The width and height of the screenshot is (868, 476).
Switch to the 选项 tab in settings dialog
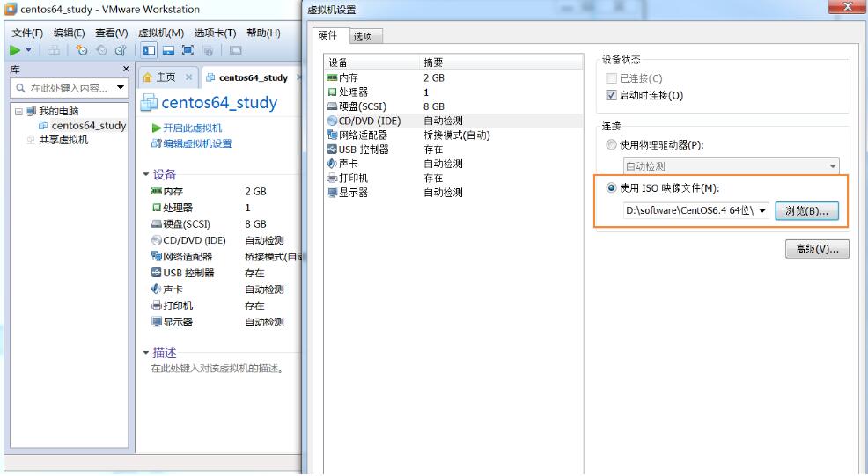click(x=364, y=37)
